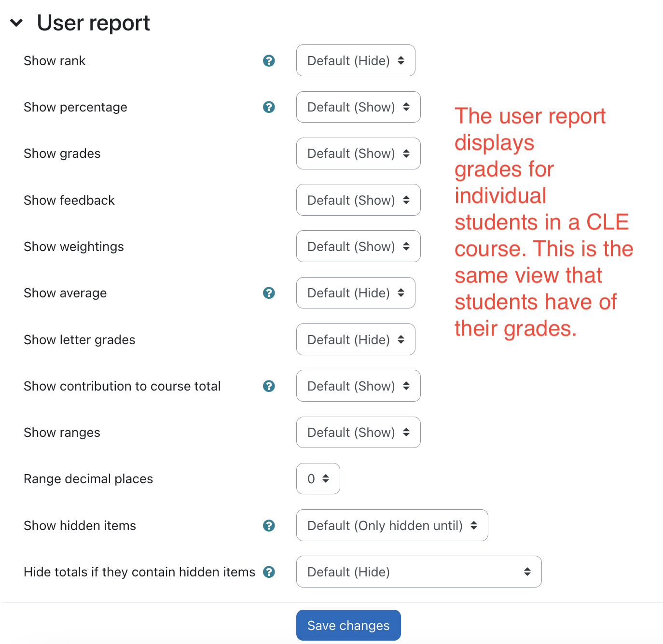
Task: Open the Show grades dropdown
Action: point(358,154)
